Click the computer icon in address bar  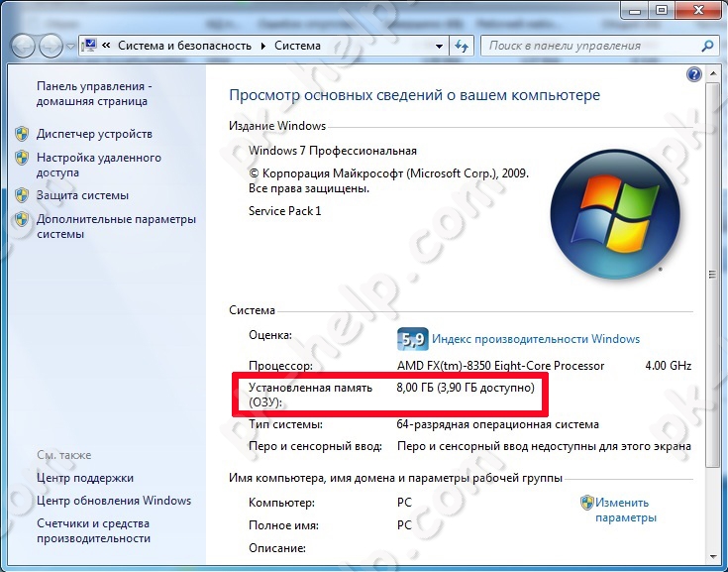(x=89, y=45)
